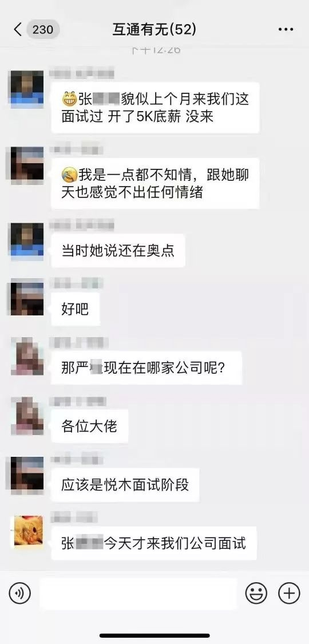Tap avatar beside 当时她说还在奥点 message

coord(27,241)
